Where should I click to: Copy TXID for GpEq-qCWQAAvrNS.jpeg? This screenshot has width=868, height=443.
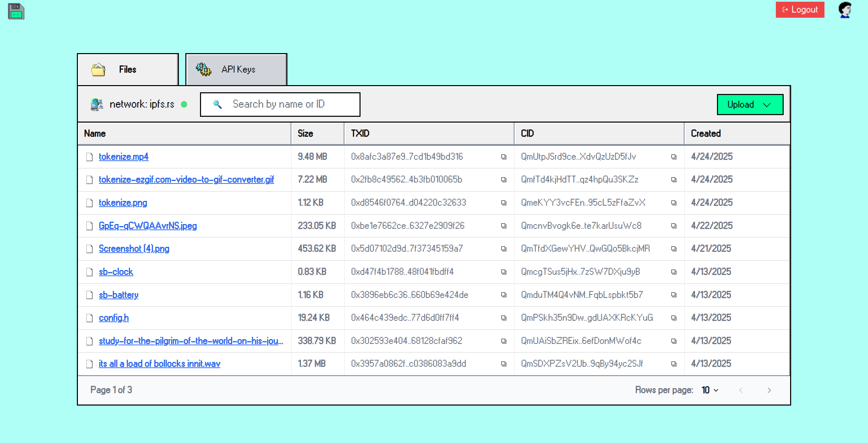click(504, 226)
